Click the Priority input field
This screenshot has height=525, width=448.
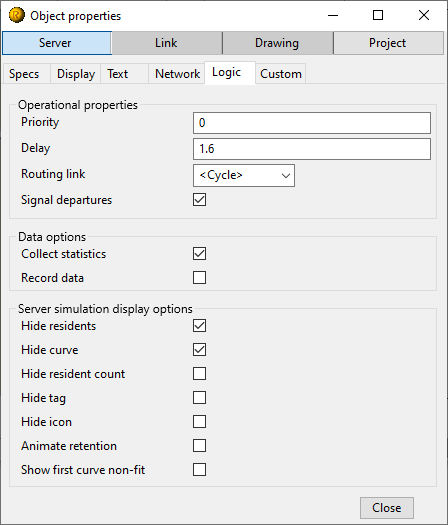[x=312, y=123]
